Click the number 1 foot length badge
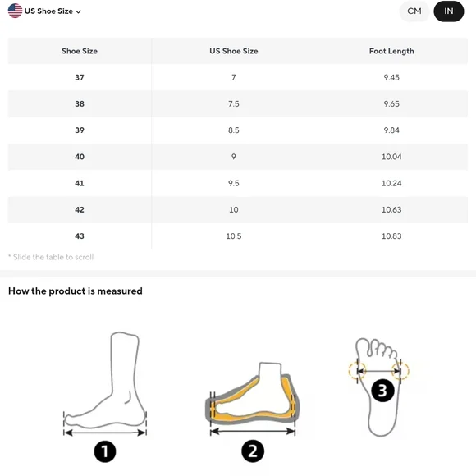The width and height of the screenshot is (476, 476). pyautogui.click(x=105, y=451)
